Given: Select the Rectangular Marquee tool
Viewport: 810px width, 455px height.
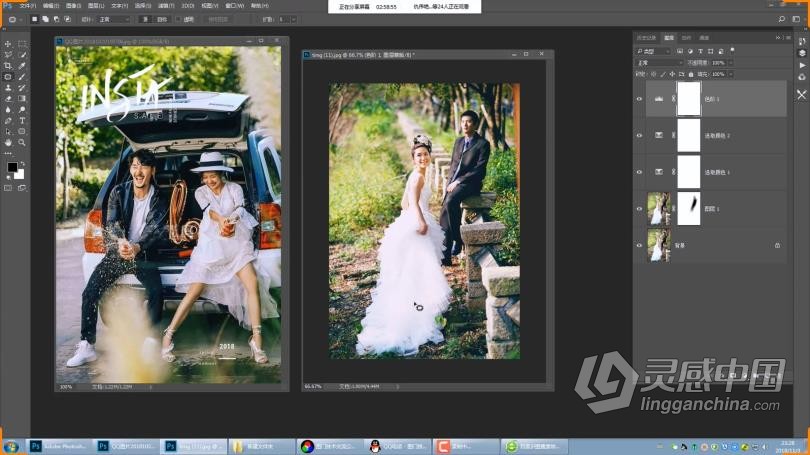Looking at the screenshot, I should (x=22, y=44).
